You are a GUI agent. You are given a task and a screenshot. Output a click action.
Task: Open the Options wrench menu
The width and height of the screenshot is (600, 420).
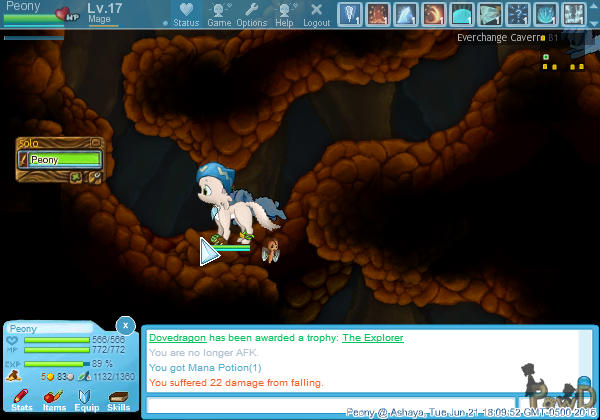[251, 13]
